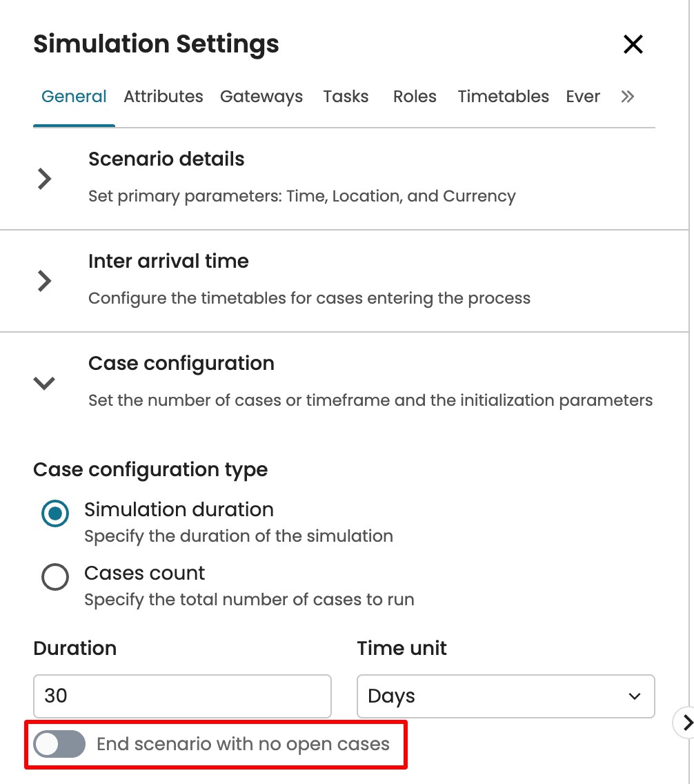This screenshot has width=694, height=784.
Task: Open the Tasks tab
Action: tap(346, 97)
